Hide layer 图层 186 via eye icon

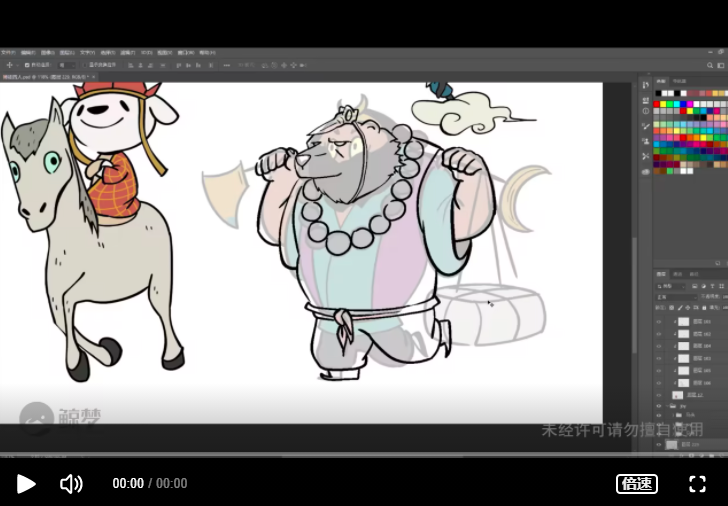[658, 383]
